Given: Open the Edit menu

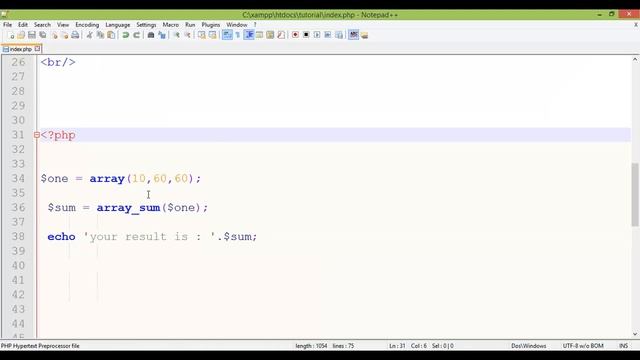Looking at the screenshot, I should click(x=23, y=25).
